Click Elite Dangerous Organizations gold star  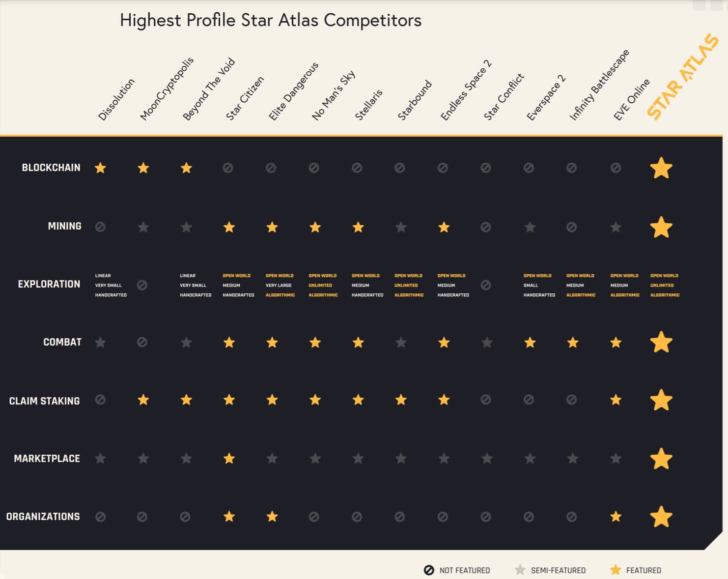(272, 517)
